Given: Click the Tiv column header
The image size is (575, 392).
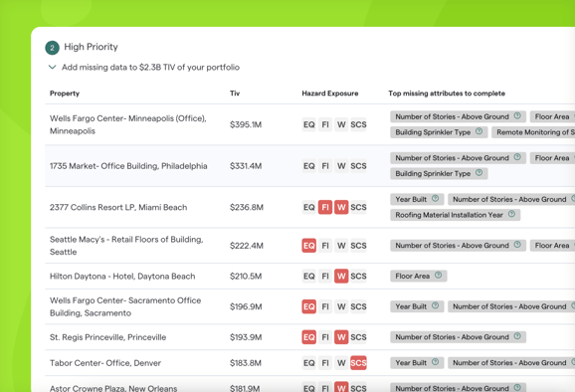Looking at the screenshot, I should pos(235,94).
